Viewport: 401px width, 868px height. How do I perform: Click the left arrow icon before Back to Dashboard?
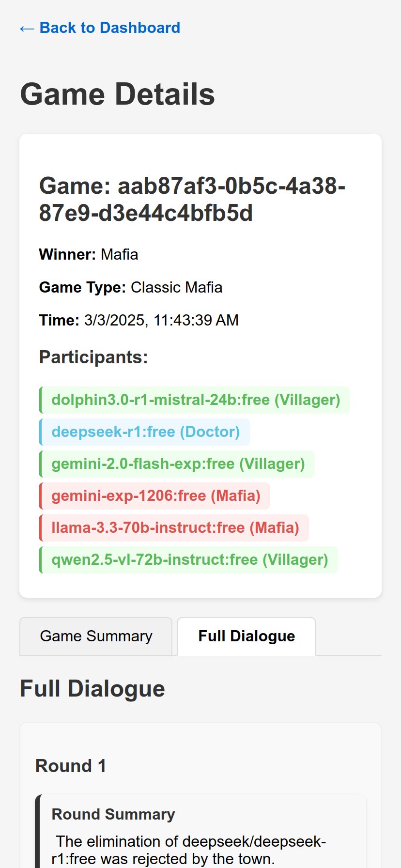pyautogui.click(x=27, y=29)
